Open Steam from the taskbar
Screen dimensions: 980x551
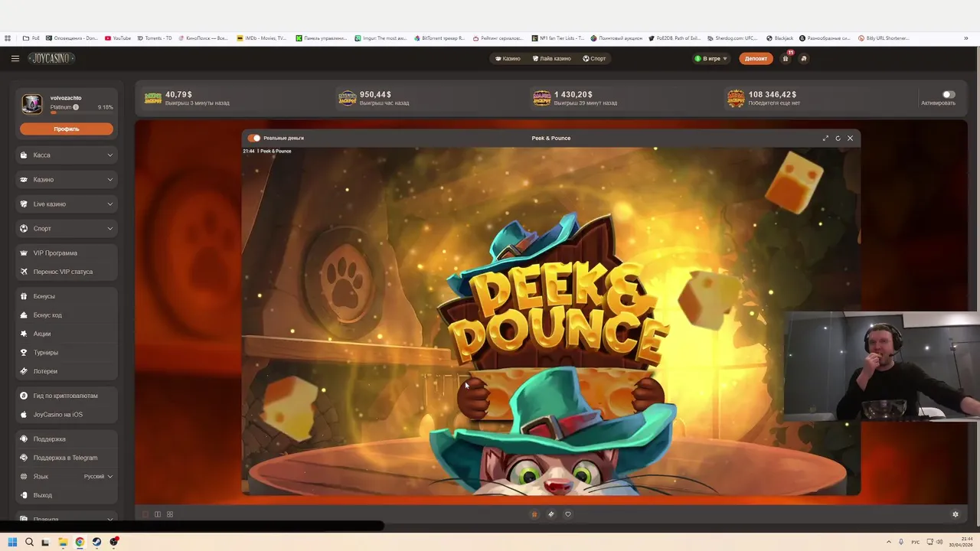pyautogui.click(x=96, y=542)
